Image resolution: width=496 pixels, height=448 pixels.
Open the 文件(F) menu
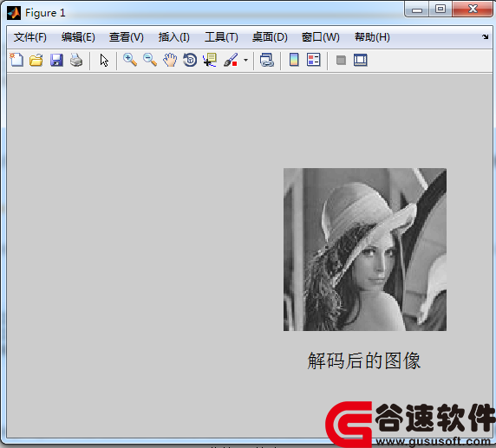(30, 37)
